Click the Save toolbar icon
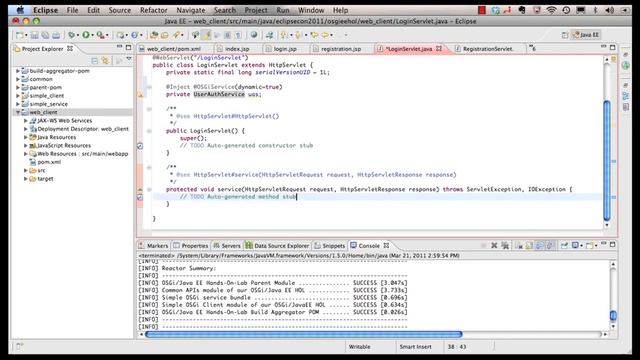Viewport: 640px width, 360px height. click(35, 35)
